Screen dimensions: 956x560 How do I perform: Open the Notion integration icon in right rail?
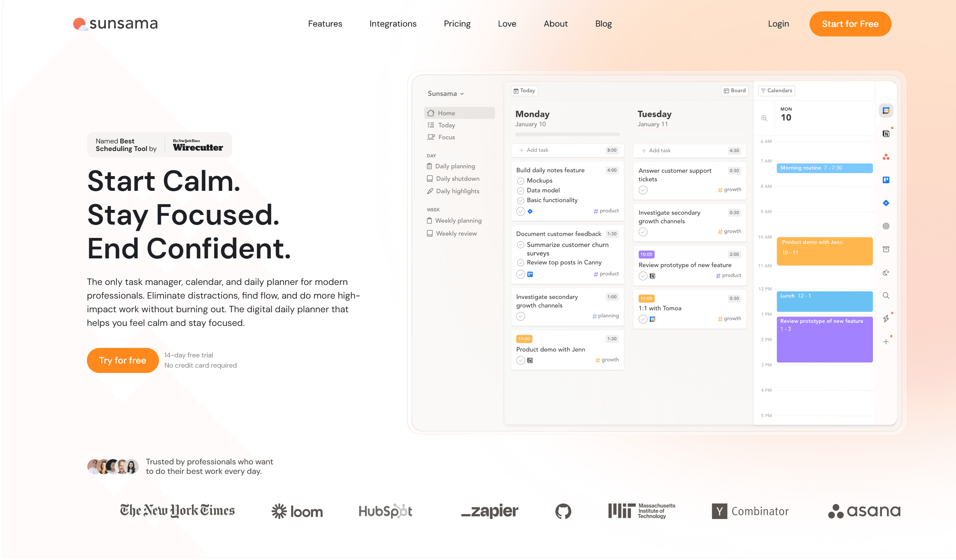(x=886, y=134)
